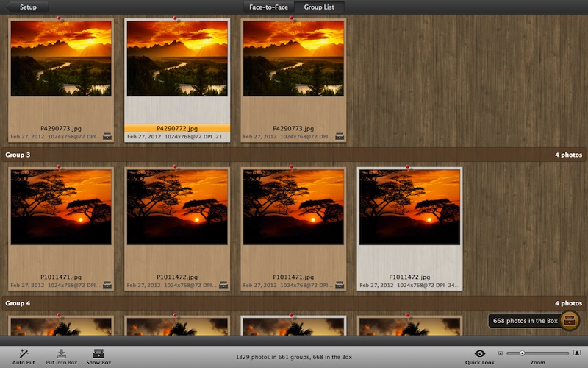Click the Group 4 header label
The width and height of the screenshot is (588, 368).
tap(18, 303)
